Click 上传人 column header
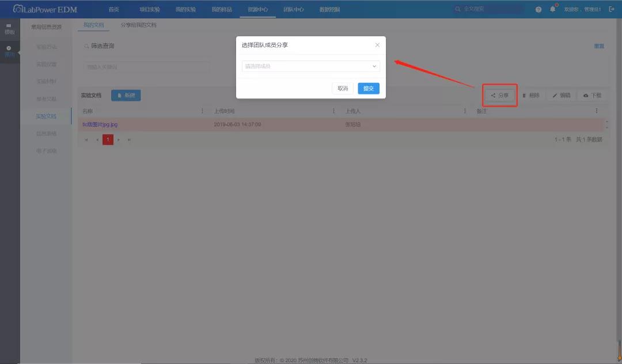622x364 pixels. [x=352, y=111]
